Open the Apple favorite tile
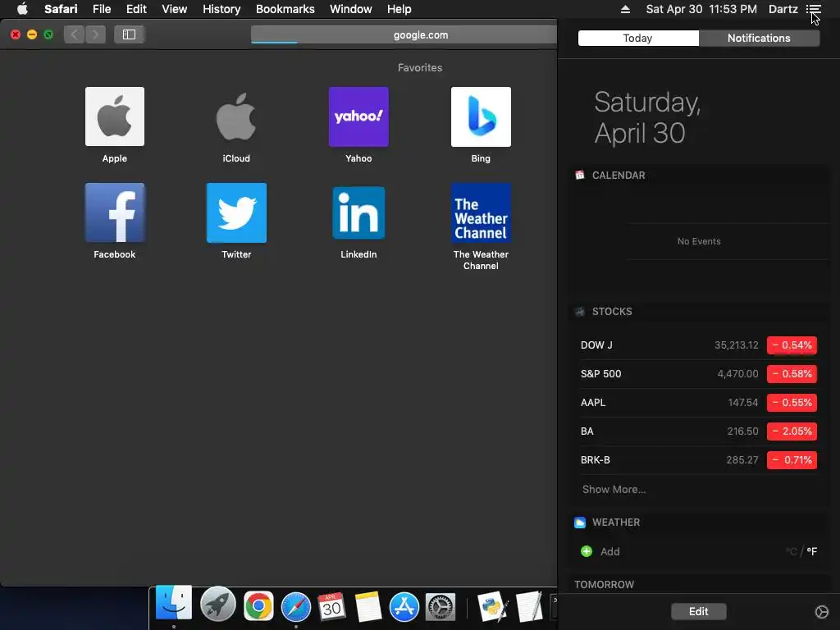The height and width of the screenshot is (630, 840). [115, 116]
